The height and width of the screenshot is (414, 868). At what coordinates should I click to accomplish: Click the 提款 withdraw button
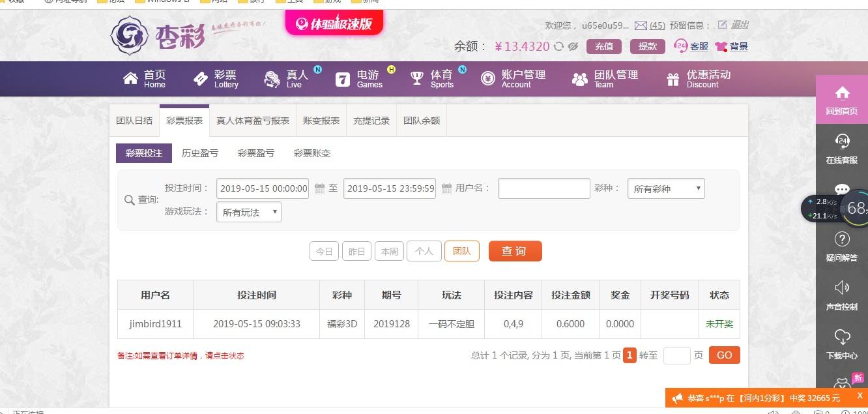click(648, 46)
